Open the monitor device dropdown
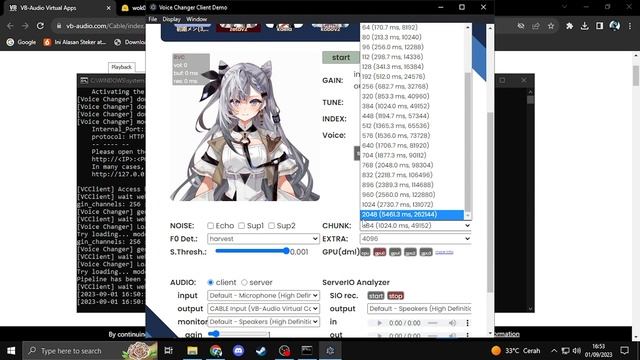640x360 pixels. 263,322
